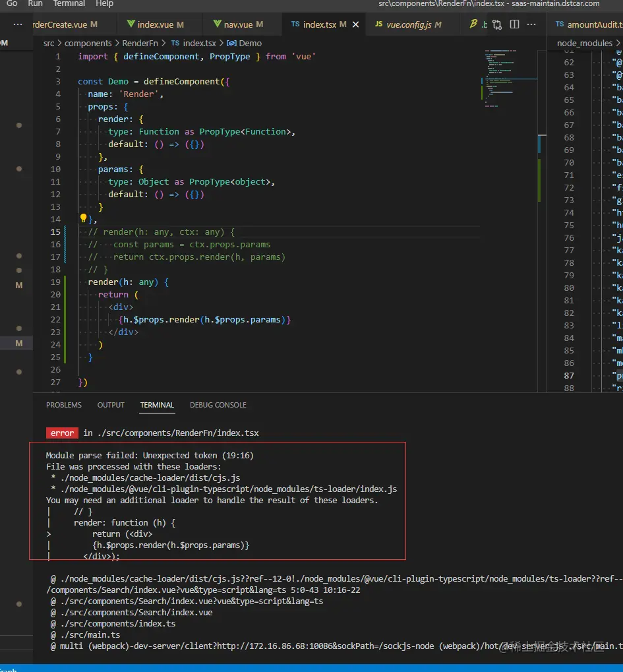Click the JS icon on vue.config.js tab
Viewport: 623px width, 672px height.
(379, 24)
